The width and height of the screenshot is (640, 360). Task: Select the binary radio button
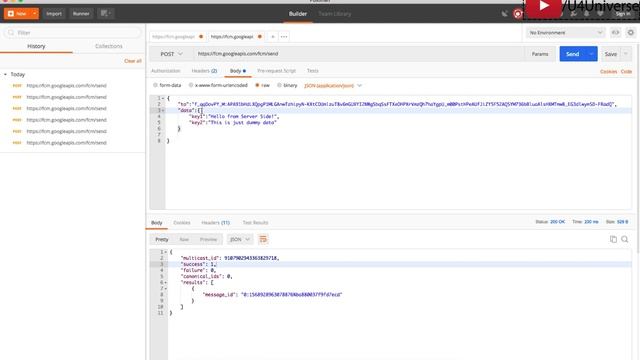click(x=279, y=85)
